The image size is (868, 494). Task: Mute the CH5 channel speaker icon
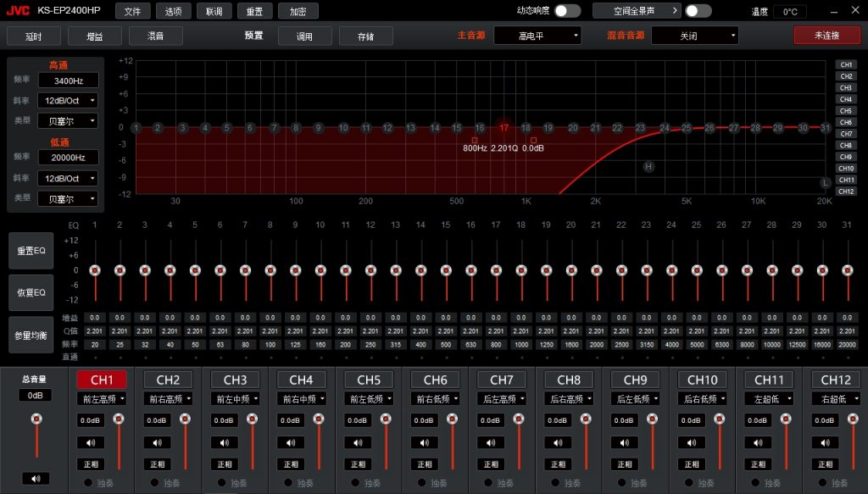358,442
